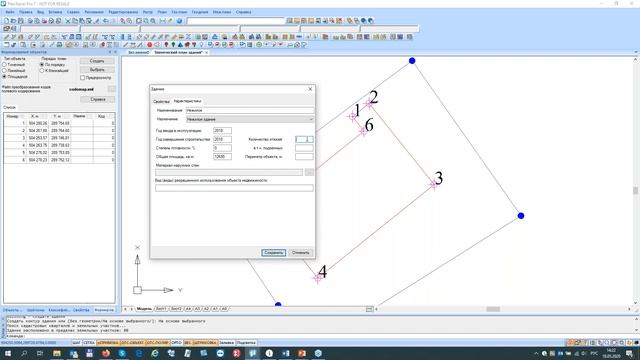The width and height of the screenshot is (640, 360).
Task: Open Skype from the taskbar
Action: [x=122, y=353]
